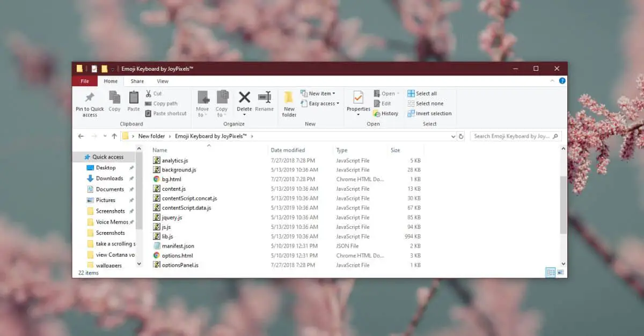This screenshot has height=336, width=644.
Task: Click the Rename icon in the ribbon
Action: 265,97
